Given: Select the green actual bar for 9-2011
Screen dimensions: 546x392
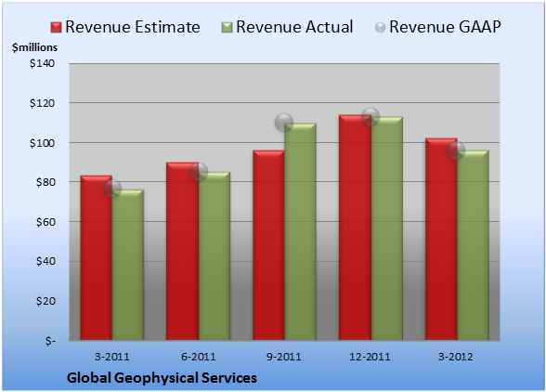Looking at the screenshot, I should [300, 231].
